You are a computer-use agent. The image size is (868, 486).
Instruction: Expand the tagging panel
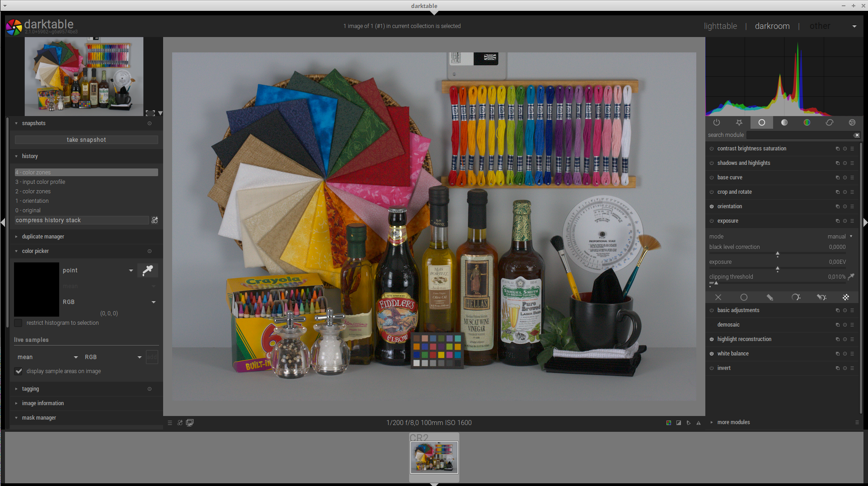click(x=30, y=389)
